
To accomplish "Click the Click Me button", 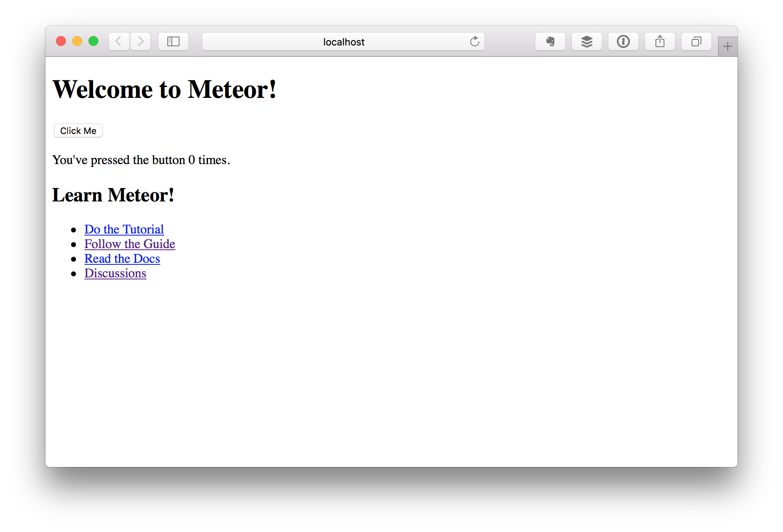I will (x=78, y=131).
